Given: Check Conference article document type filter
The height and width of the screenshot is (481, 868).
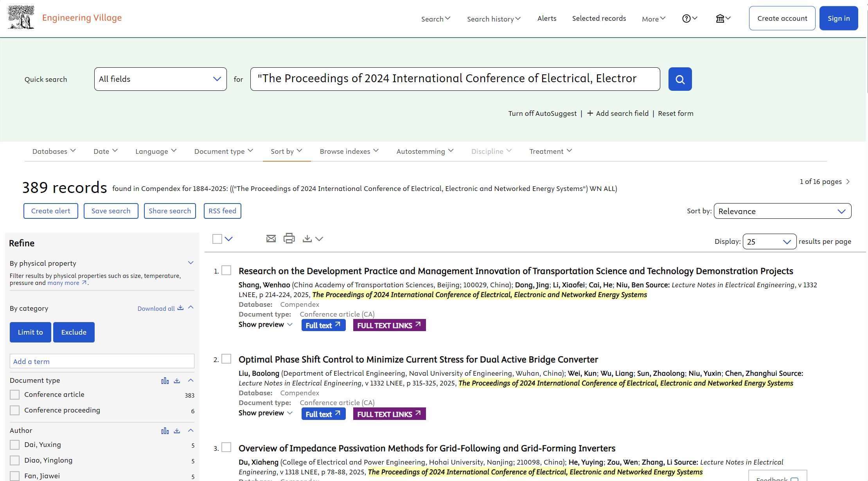Looking at the screenshot, I should coord(15,395).
